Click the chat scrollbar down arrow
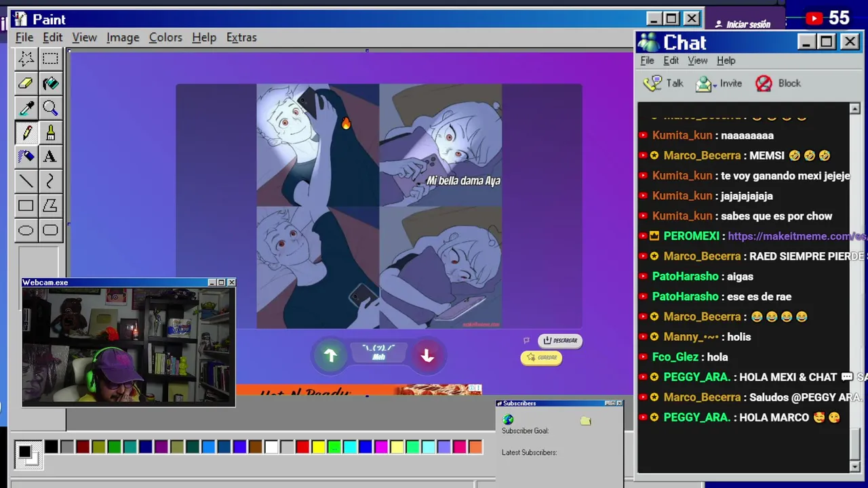The width and height of the screenshot is (868, 488). point(854,466)
